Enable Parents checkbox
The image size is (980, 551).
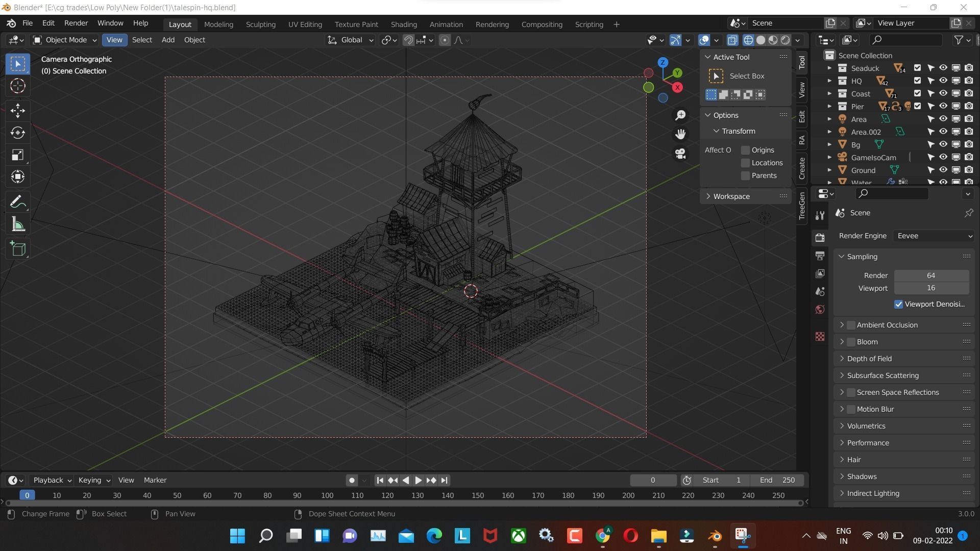(745, 176)
